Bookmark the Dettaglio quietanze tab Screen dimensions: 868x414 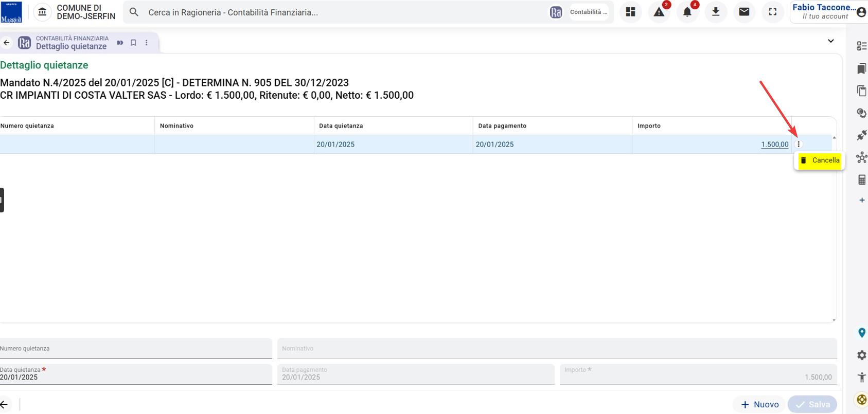[133, 43]
